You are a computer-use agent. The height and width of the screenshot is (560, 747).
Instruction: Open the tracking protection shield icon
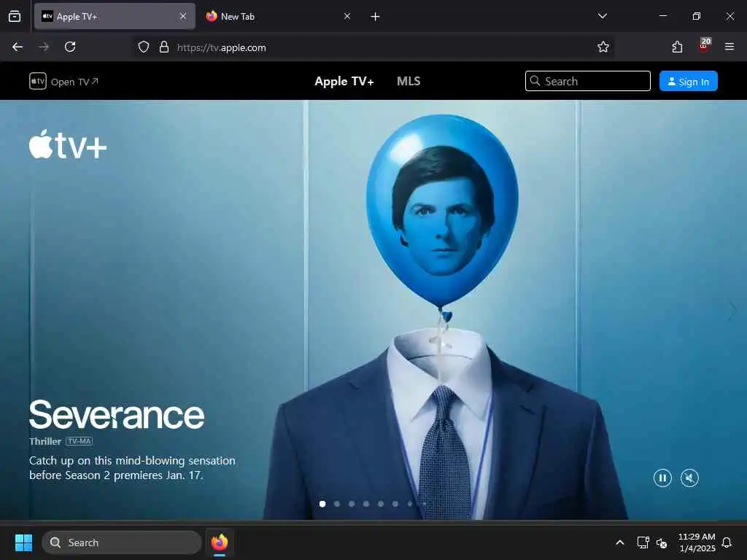(144, 47)
